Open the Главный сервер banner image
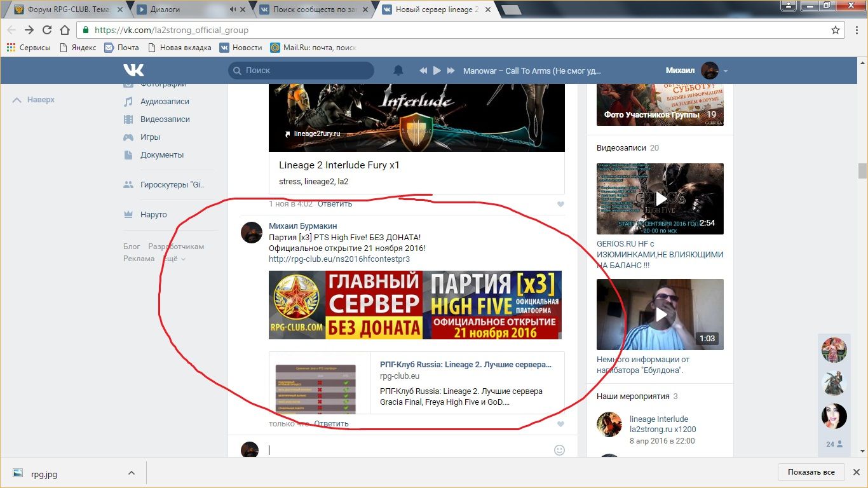The height and width of the screenshot is (488, 868). (415, 305)
